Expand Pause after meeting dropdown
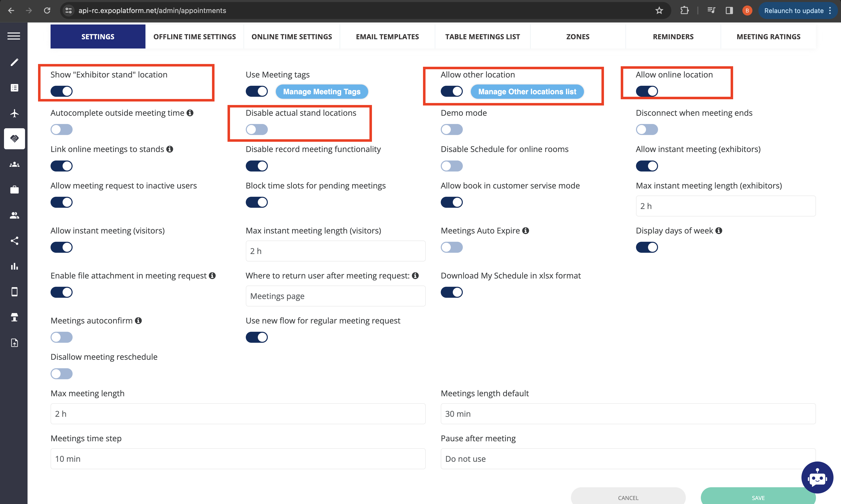 pyautogui.click(x=627, y=459)
